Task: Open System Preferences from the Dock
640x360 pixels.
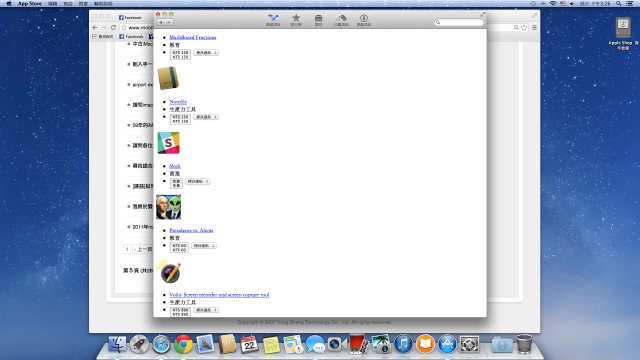Action: click(x=469, y=344)
